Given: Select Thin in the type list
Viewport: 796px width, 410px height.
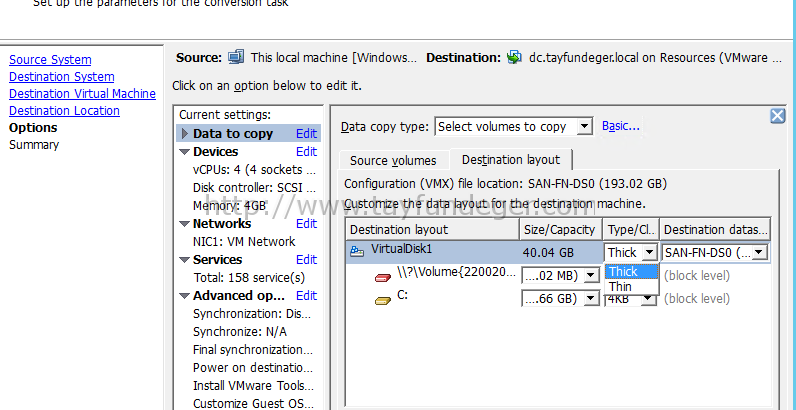Looking at the screenshot, I should click(x=632, y=287).
